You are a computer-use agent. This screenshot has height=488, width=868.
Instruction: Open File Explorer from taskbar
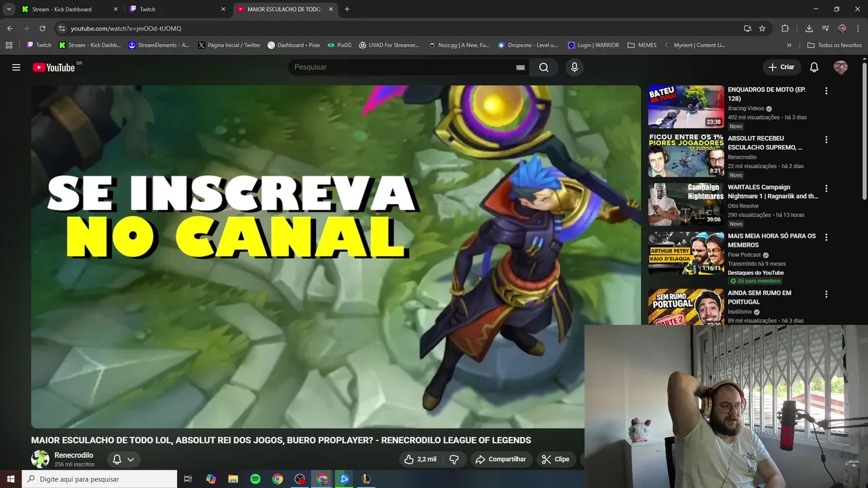pos(233,479)
